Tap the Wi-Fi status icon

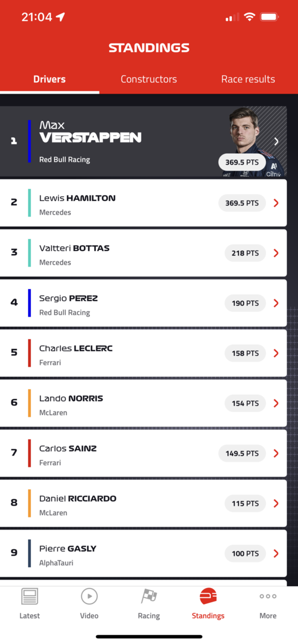click(x=249, y=17)
